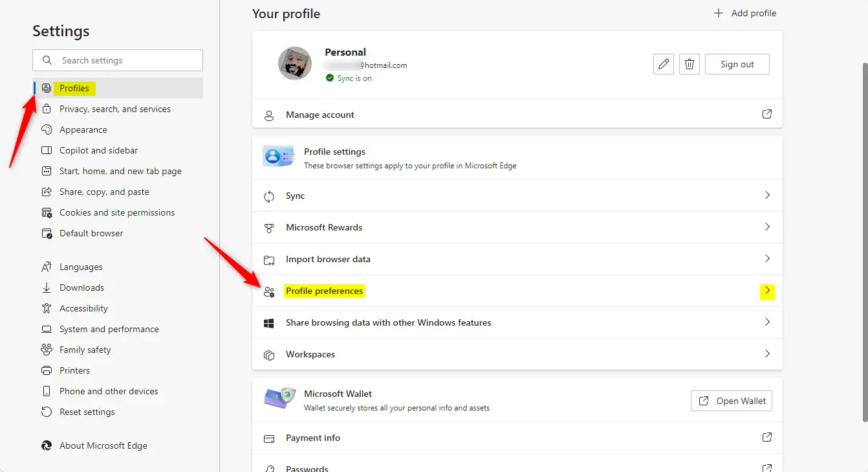
Task: Click the Windows logo icon for sharing browsing data
Action: click(x=269, y=323)
